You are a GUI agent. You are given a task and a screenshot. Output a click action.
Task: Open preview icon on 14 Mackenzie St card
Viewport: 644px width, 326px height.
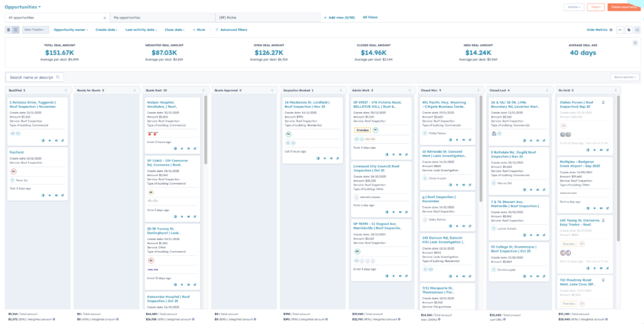click(319, 158)
